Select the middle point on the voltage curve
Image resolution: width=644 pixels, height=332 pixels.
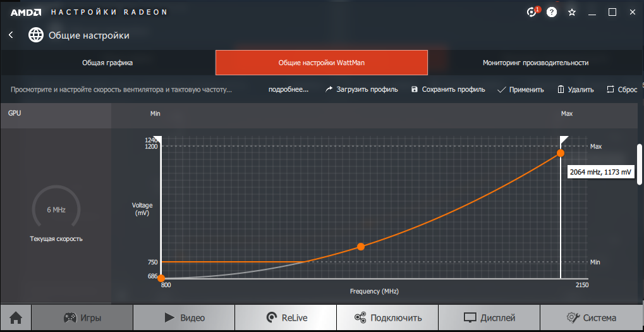coord(361,247)
